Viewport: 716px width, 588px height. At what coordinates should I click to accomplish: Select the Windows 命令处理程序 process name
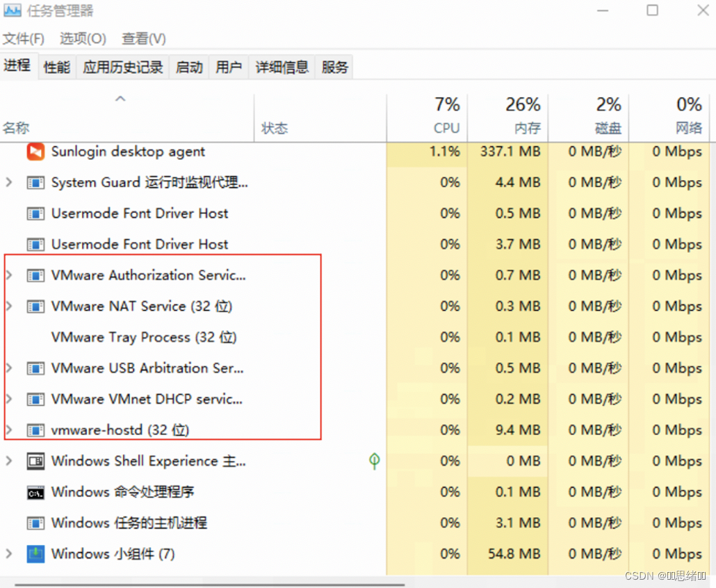pos(123,492)
